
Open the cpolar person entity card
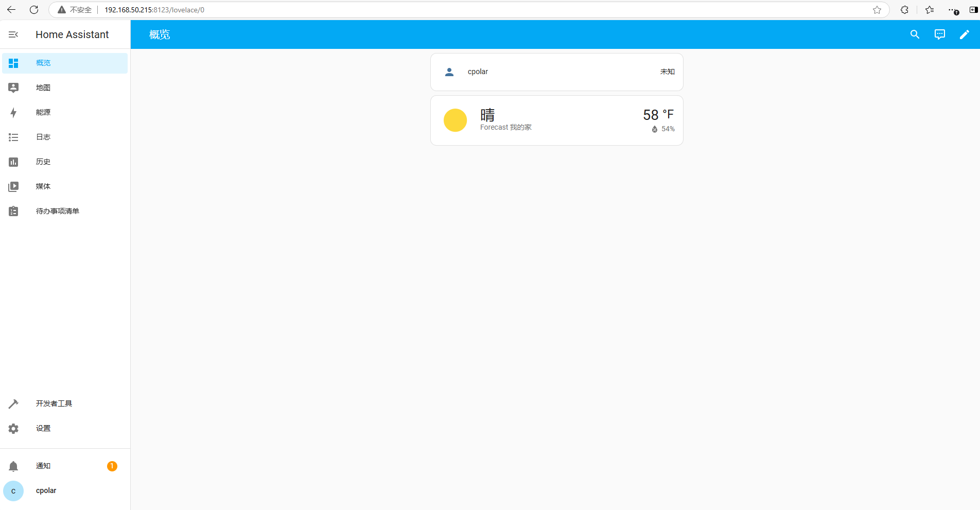[x=557, y=72]
